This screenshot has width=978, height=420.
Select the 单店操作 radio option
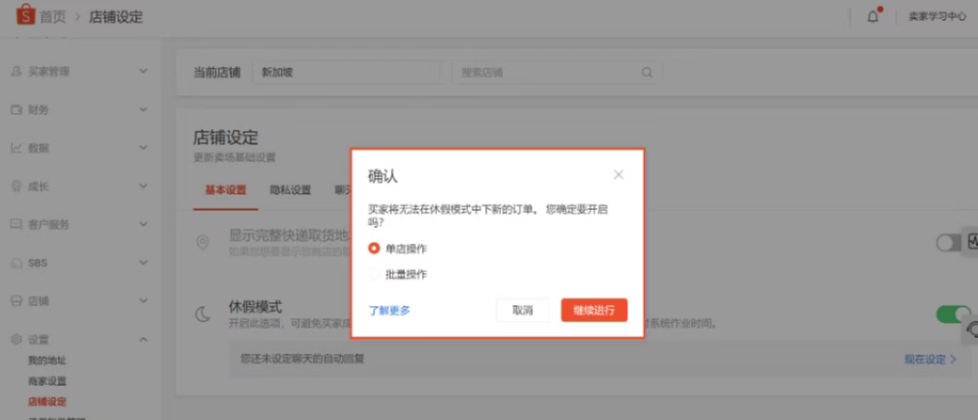pos(374,248)
